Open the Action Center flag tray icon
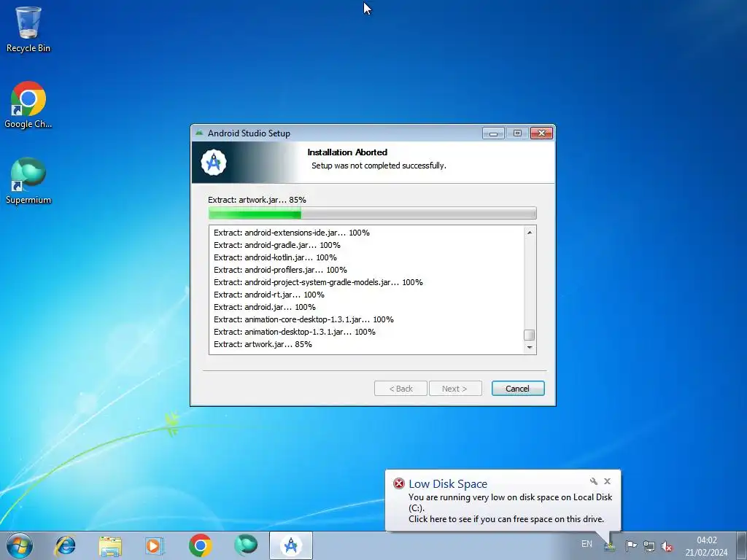The height and width of the screenshot is (560, 747). 631,545
